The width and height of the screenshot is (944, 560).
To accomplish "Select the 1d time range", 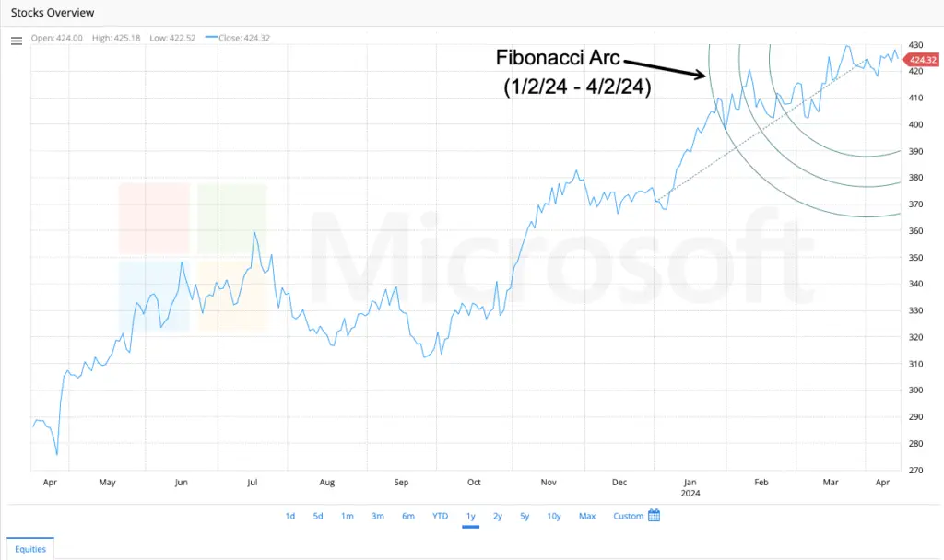I will click(289, 516).
